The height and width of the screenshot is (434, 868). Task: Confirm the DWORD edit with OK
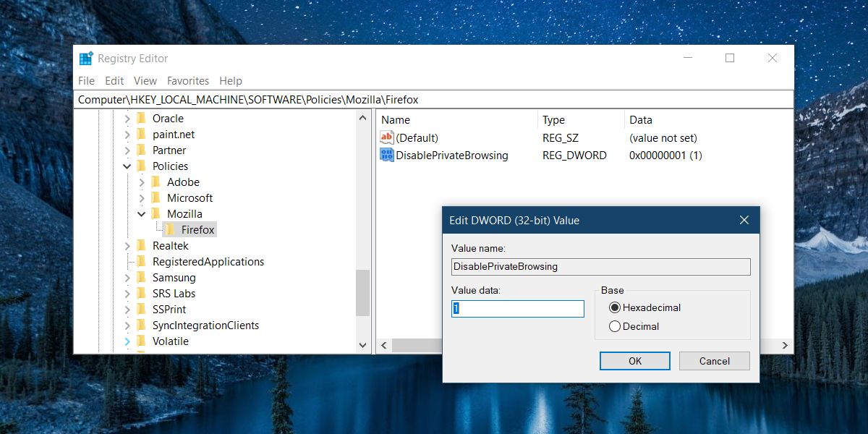635,361
